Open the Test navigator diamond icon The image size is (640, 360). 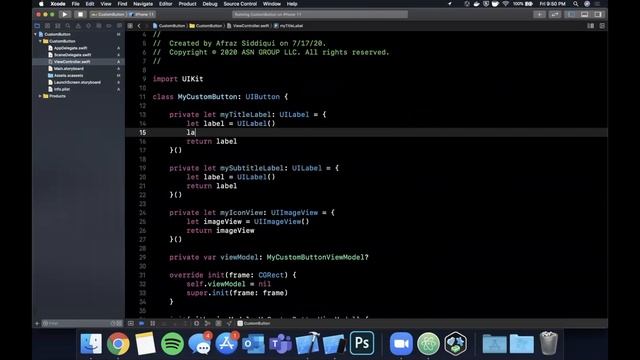pos(88,26)
